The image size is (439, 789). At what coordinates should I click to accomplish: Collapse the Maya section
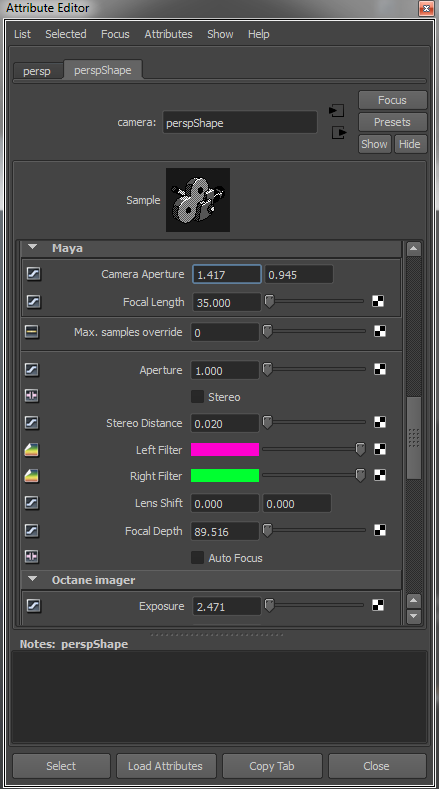33,247
